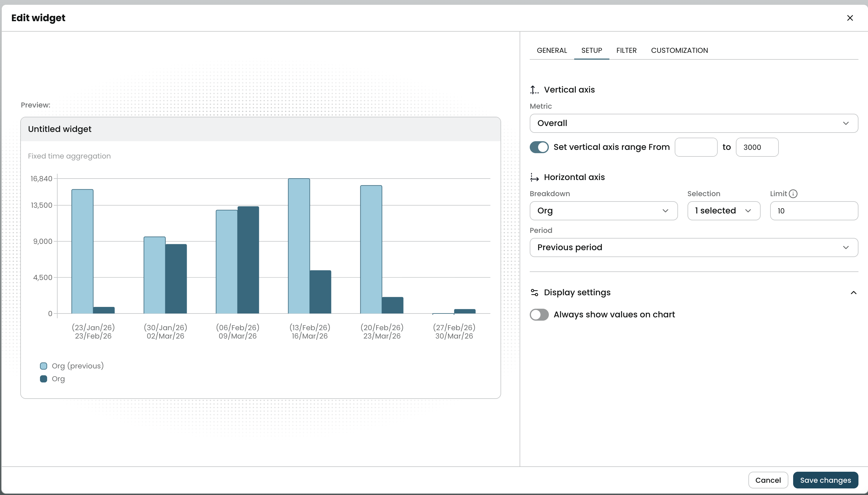Click the 23/Feb/26 axis label
This screenshot has height=495, width=868.
click(93, 336)
